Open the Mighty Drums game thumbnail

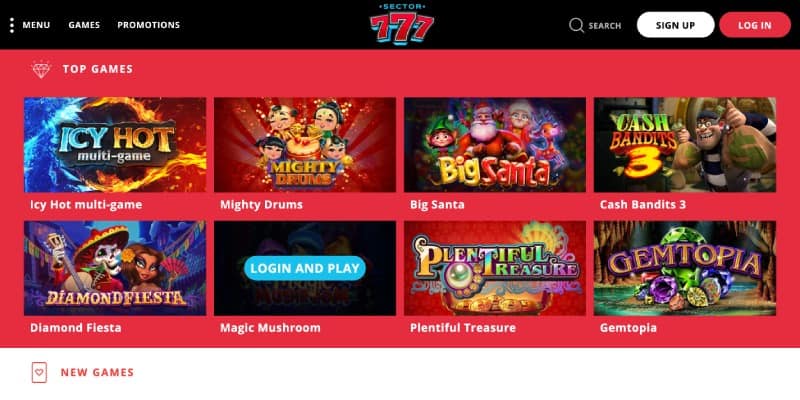(x=305, y=144)
